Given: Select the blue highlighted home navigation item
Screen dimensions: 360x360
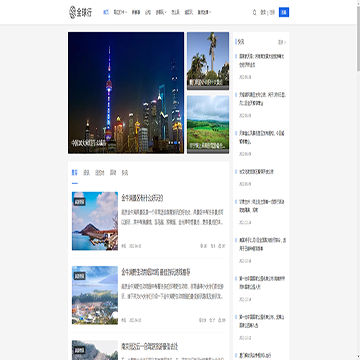Looking at the screenshot, I should point(106,12).
